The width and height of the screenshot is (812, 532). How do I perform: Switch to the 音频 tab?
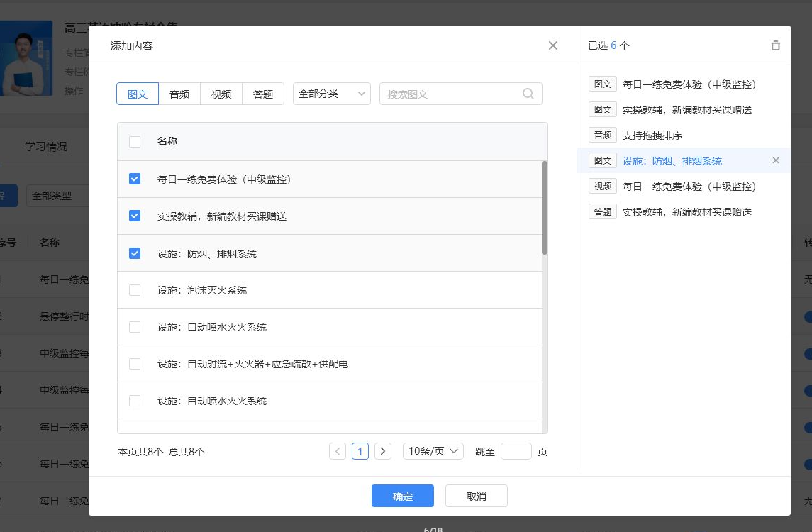[x=179, y=94]
